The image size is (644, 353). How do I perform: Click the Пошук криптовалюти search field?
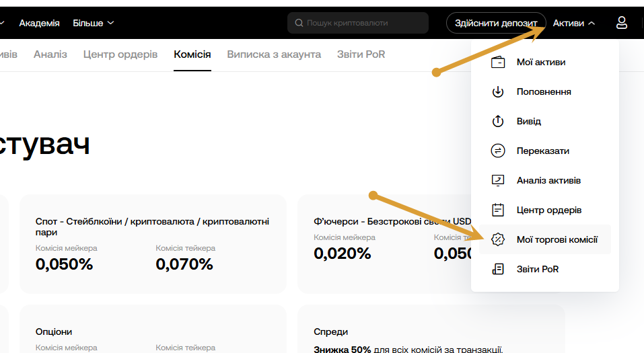coord(363,23)
